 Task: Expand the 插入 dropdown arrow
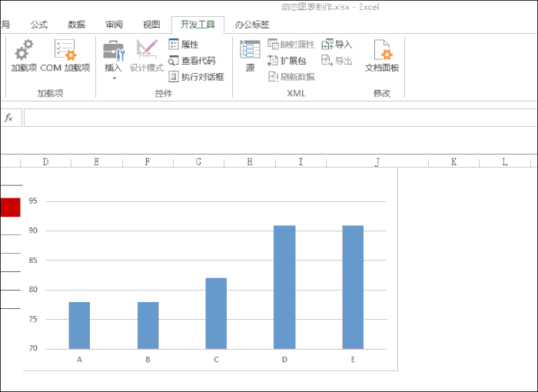(x=115, y=78)
